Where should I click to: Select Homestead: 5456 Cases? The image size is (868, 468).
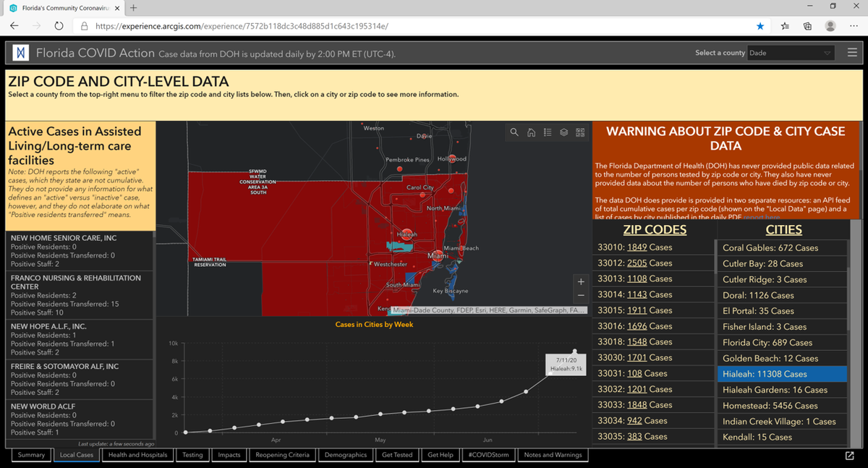(x=783, y=406)
